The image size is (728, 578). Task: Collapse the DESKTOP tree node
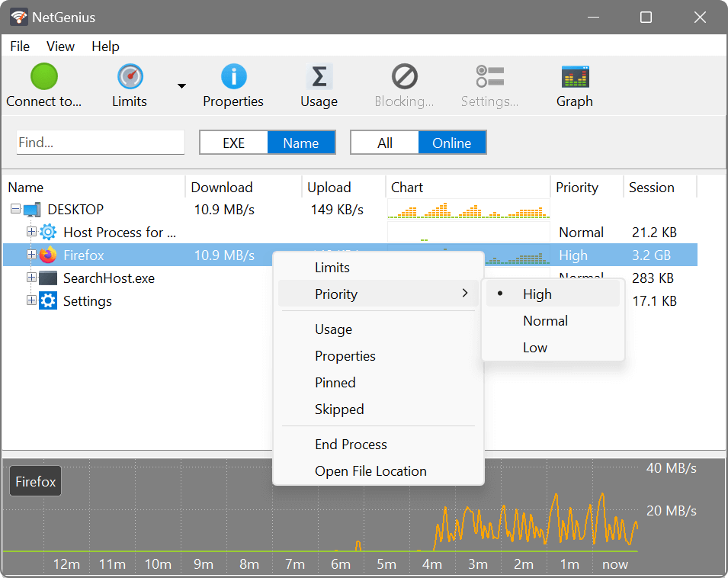click(x=15, y=209)
